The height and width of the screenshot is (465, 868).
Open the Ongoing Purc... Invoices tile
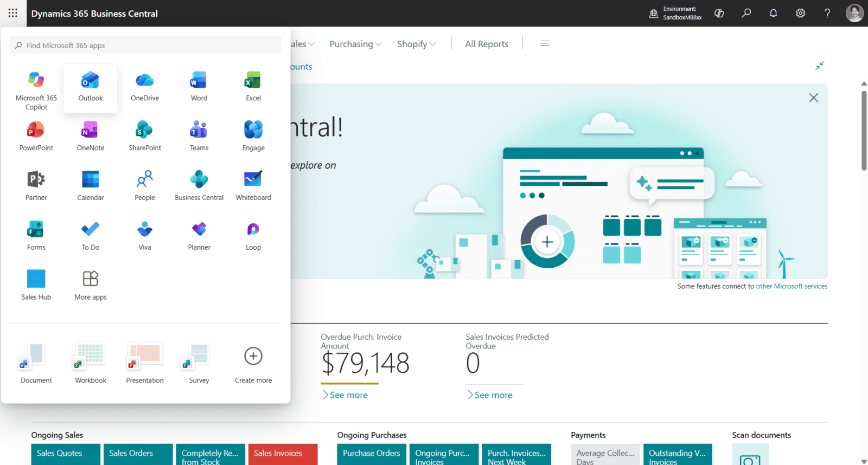click(x=444, y=454)
